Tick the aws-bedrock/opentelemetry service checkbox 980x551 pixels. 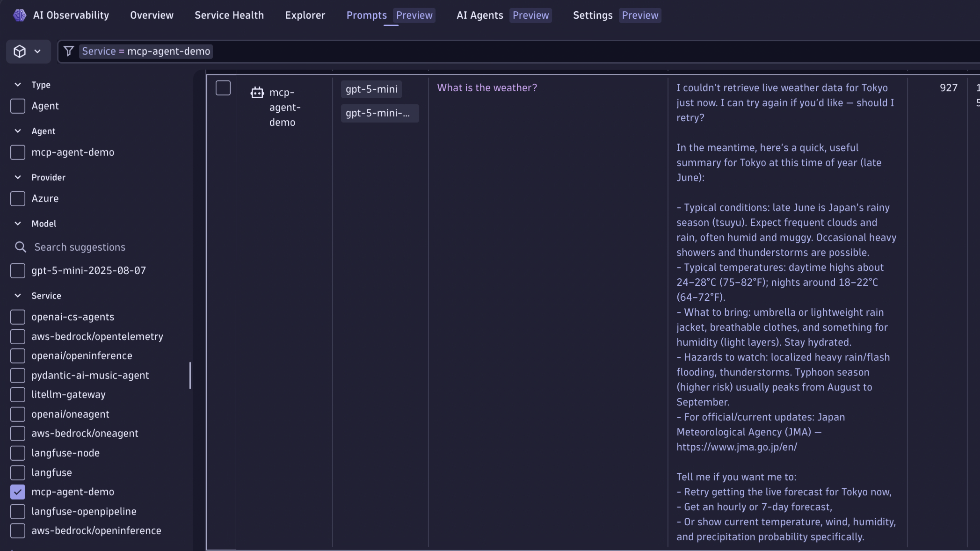(x=18, y=337)
